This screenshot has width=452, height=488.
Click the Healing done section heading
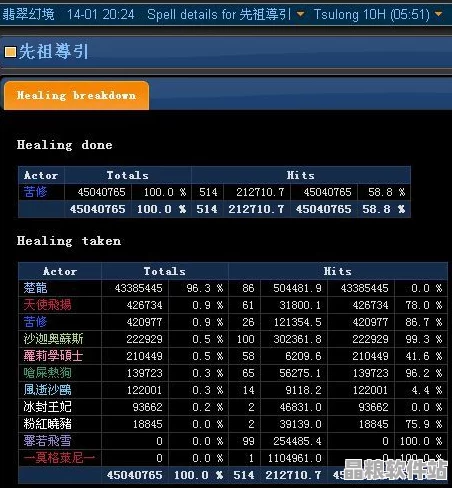[65, 145]
